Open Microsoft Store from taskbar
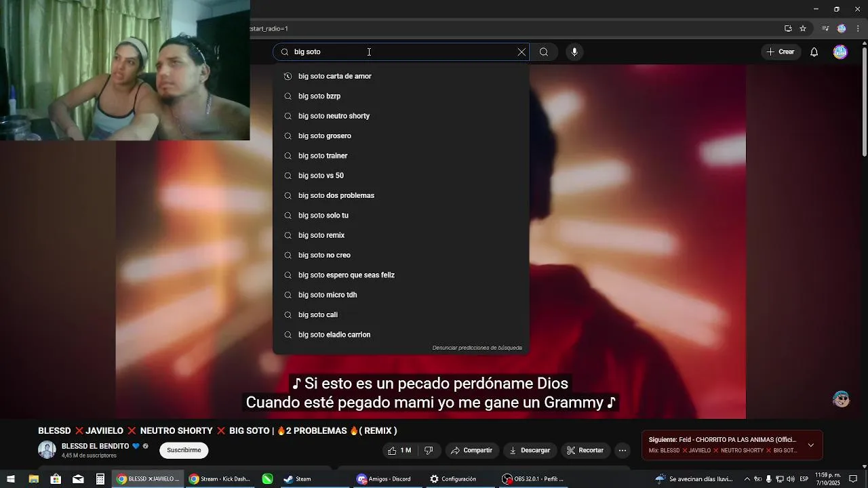 [56, 479]
